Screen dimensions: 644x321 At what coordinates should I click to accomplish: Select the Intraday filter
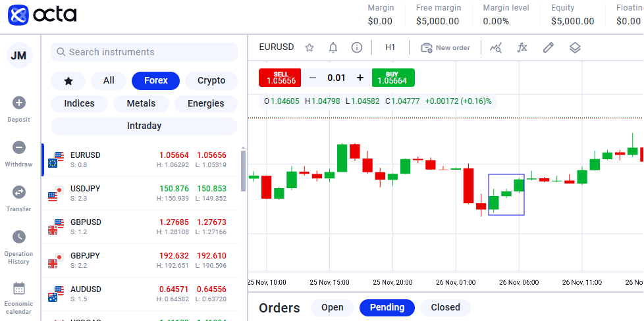[144, 126]
